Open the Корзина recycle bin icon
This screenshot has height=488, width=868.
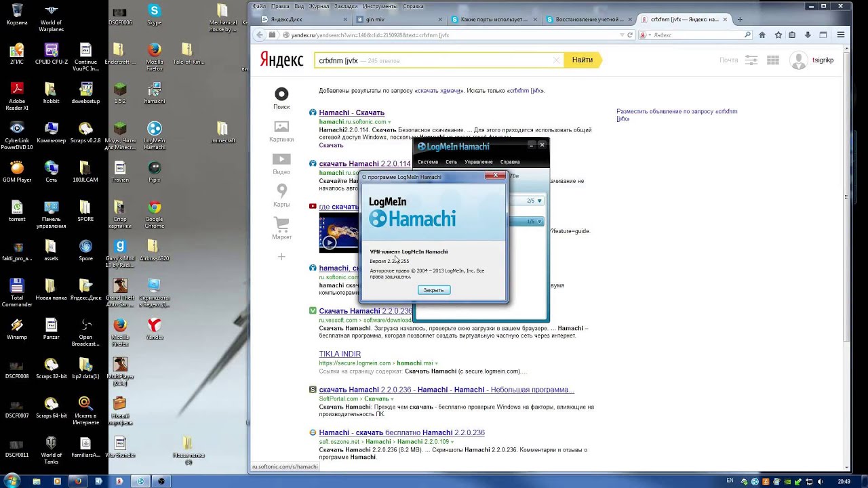point(17,14)
